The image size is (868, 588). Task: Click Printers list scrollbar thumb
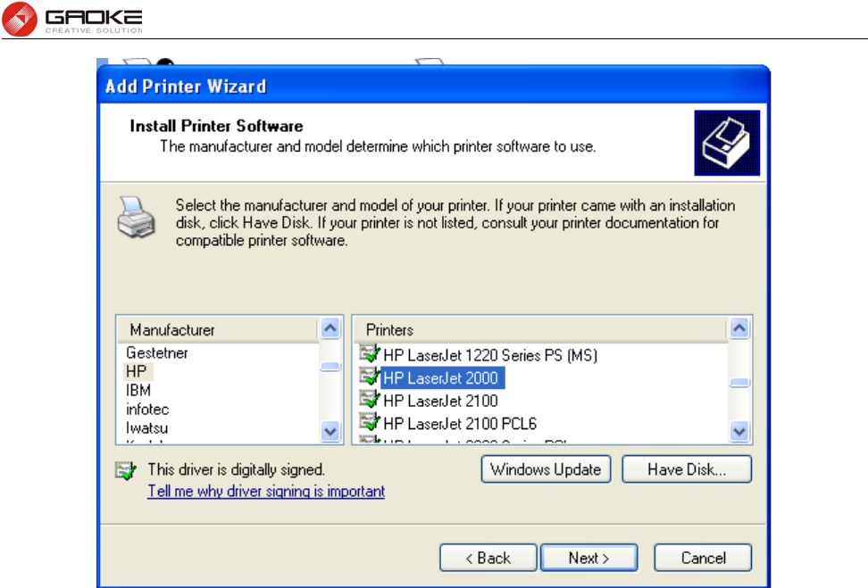(x=739, y=382)
